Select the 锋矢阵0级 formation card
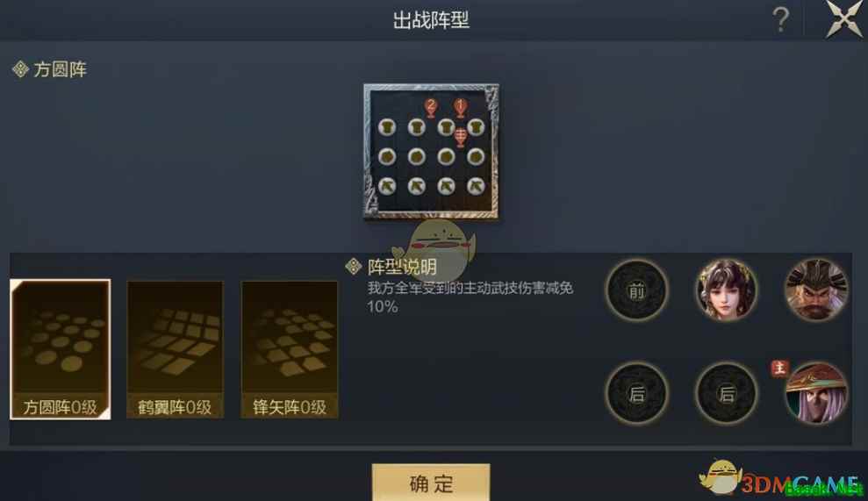The image size is (868, 501). pos(290,349)
